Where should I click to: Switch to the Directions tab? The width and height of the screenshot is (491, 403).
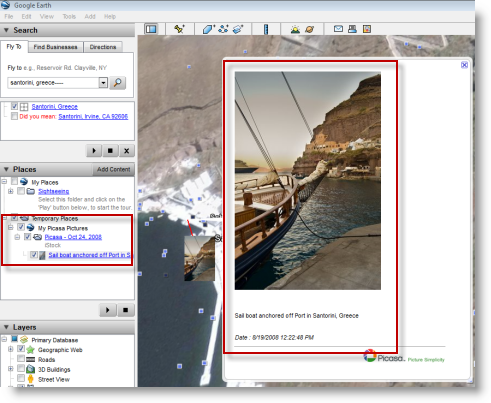tap(103, 47)
